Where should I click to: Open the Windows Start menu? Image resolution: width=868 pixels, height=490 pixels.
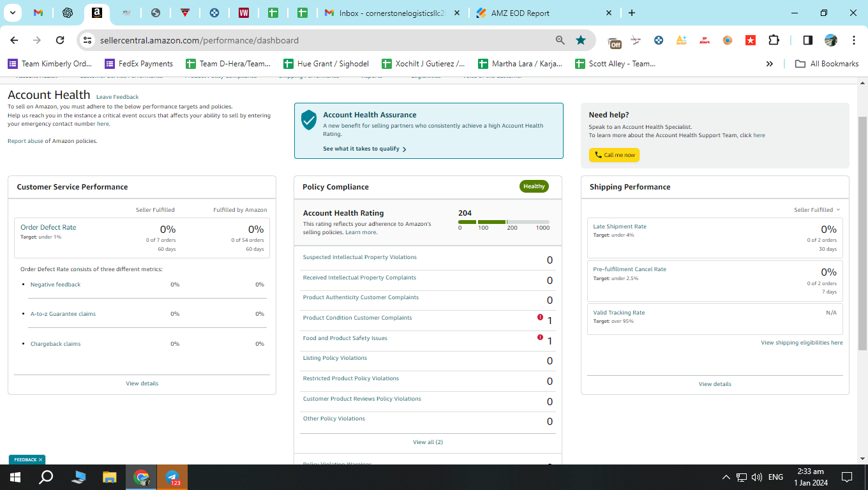coord(15,477)
